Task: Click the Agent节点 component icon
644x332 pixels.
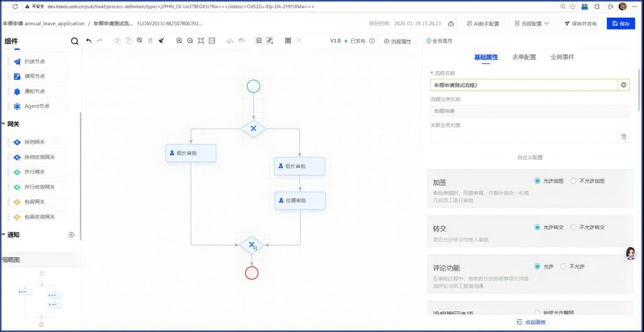Action: pyautogui.click(x=18, y=106)
